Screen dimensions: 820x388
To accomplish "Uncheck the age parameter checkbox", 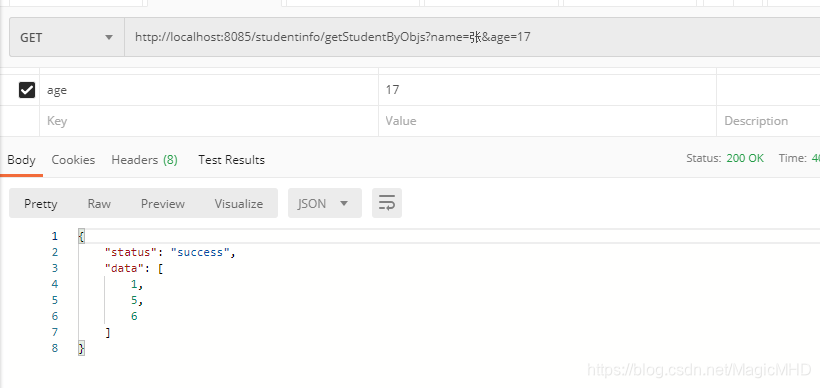I will (x=27, y=90).
